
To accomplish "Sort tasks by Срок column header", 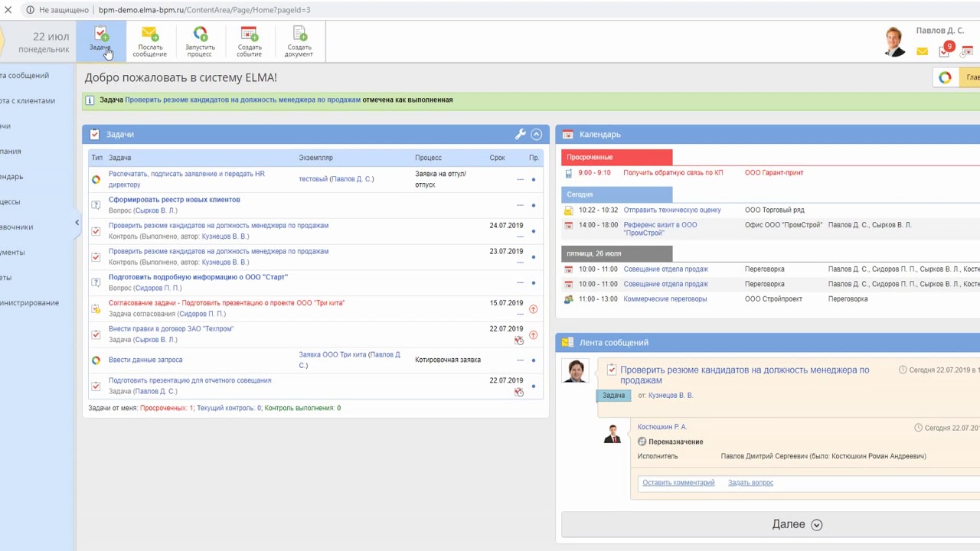I will click(x=498, y=158).
